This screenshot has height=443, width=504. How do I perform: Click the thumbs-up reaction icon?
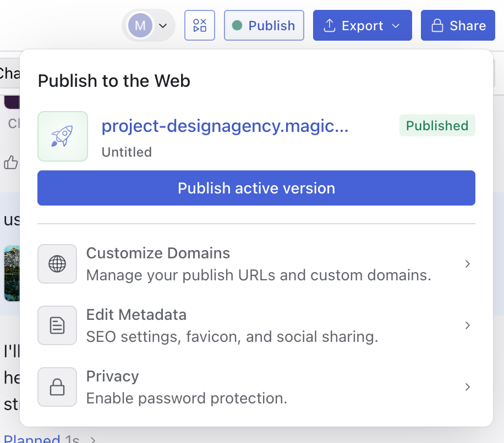(x=11, y=162)
